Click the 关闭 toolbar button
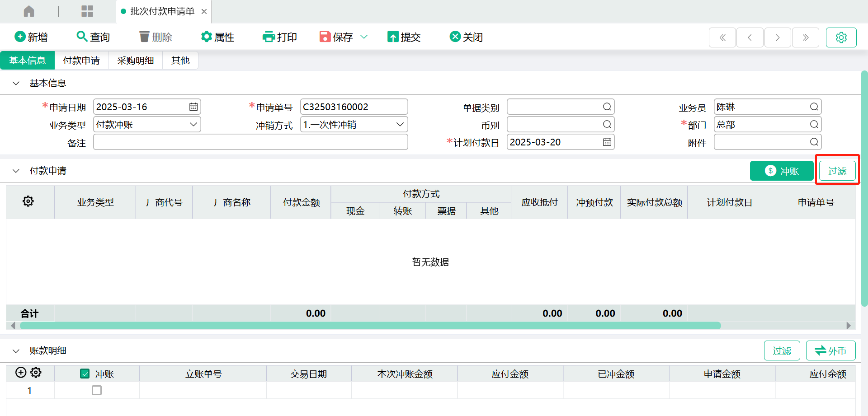The width and height of the screenshot is (868, 416). pyautogui.click(x=467, y=37)
